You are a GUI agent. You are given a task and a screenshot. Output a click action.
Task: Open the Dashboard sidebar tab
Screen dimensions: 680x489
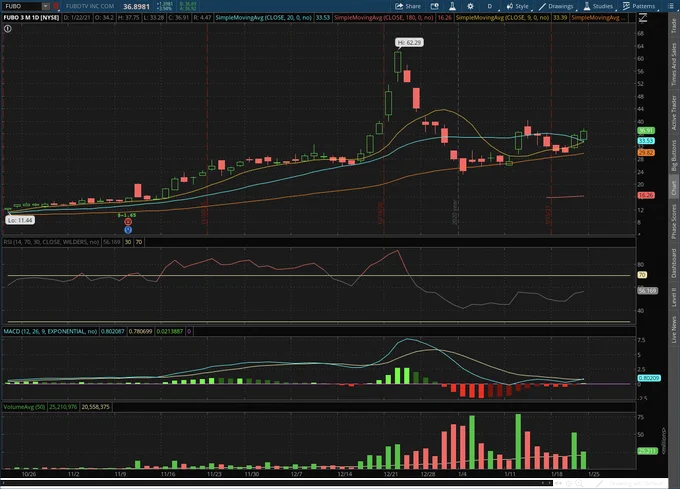click(x=674, y=263)
